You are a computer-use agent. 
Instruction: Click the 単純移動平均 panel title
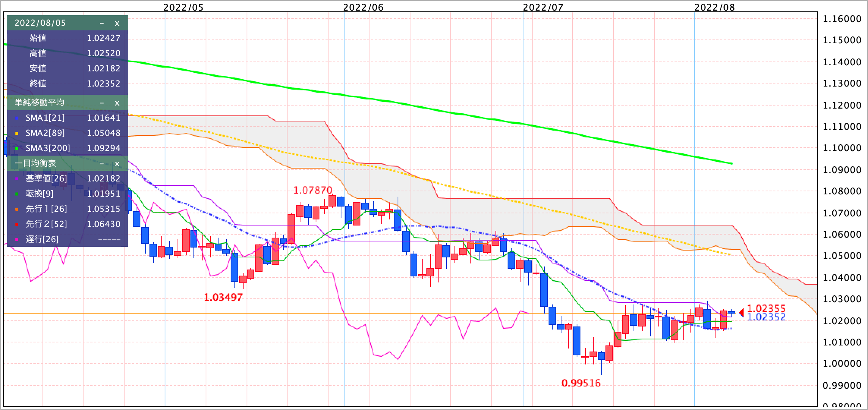[x=39, y=102]
